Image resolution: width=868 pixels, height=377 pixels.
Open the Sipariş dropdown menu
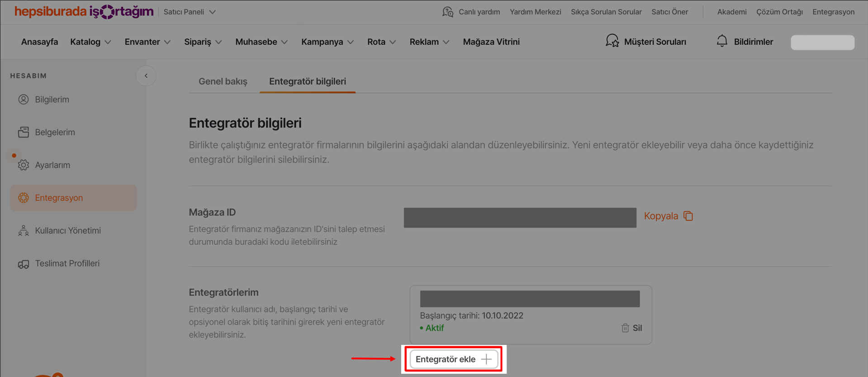point(203,42)
